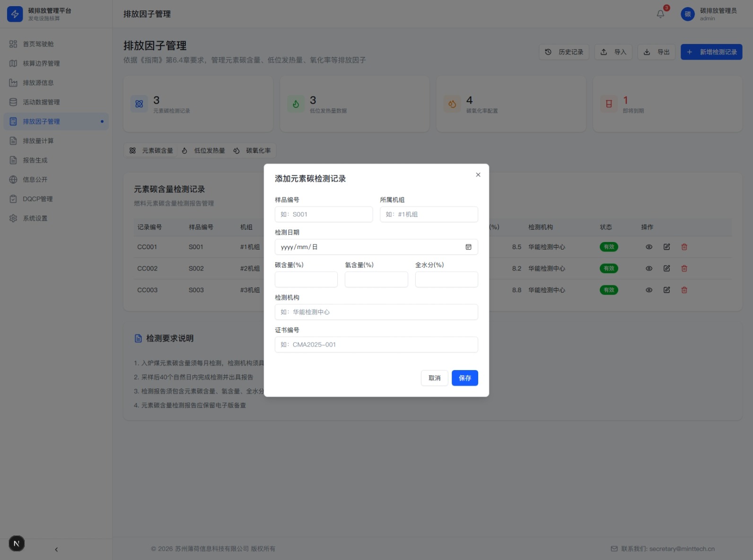
Task: Click 保存 to save the record
Action: pos(465,378)
